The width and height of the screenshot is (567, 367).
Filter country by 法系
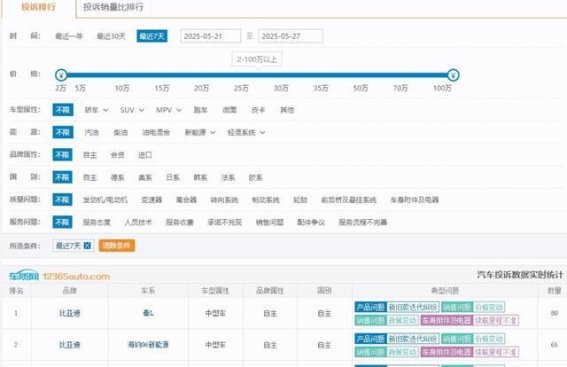click(x=228, y=177)
